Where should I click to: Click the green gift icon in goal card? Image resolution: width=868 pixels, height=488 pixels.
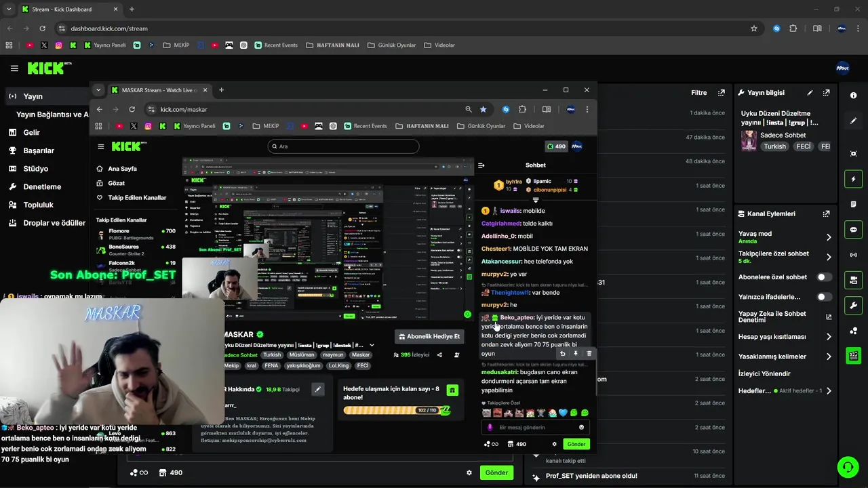[x=452, y=390]
